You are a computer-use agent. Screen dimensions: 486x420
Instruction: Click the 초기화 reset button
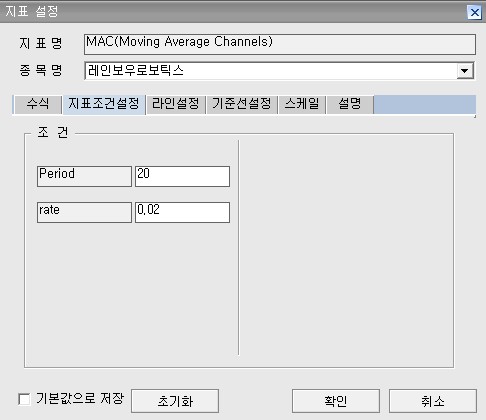pos(175,401)
